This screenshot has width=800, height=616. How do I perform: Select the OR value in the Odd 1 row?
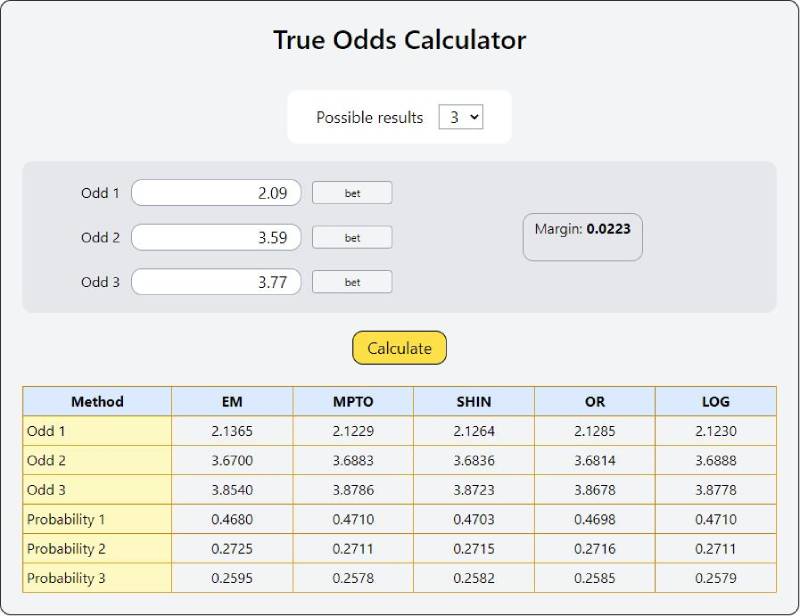(595, 431)
